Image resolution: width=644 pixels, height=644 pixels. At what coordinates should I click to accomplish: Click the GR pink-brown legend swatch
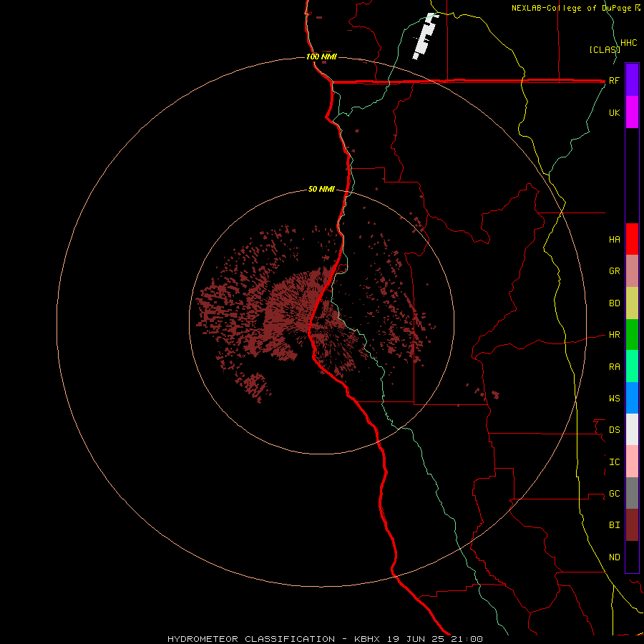pyautogui.click(x=632, y=271)
